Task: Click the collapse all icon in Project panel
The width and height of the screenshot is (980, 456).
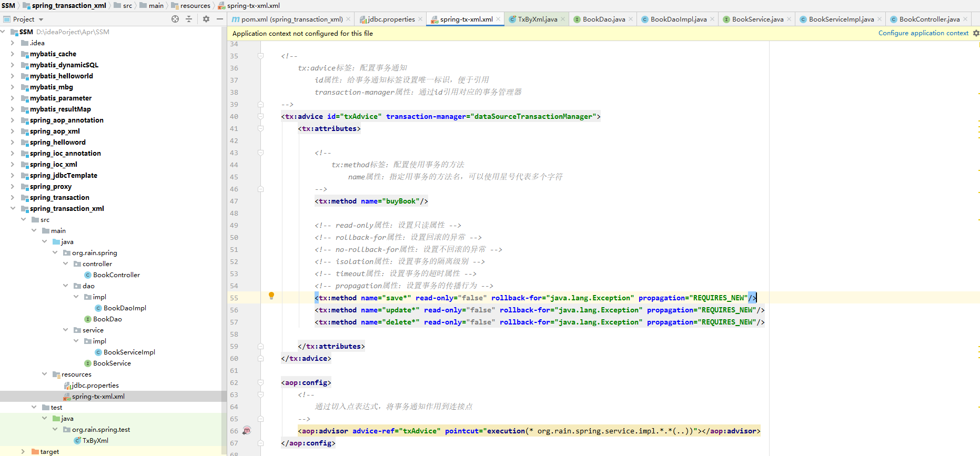Action: pyautogui.click(x=189, y=19)
